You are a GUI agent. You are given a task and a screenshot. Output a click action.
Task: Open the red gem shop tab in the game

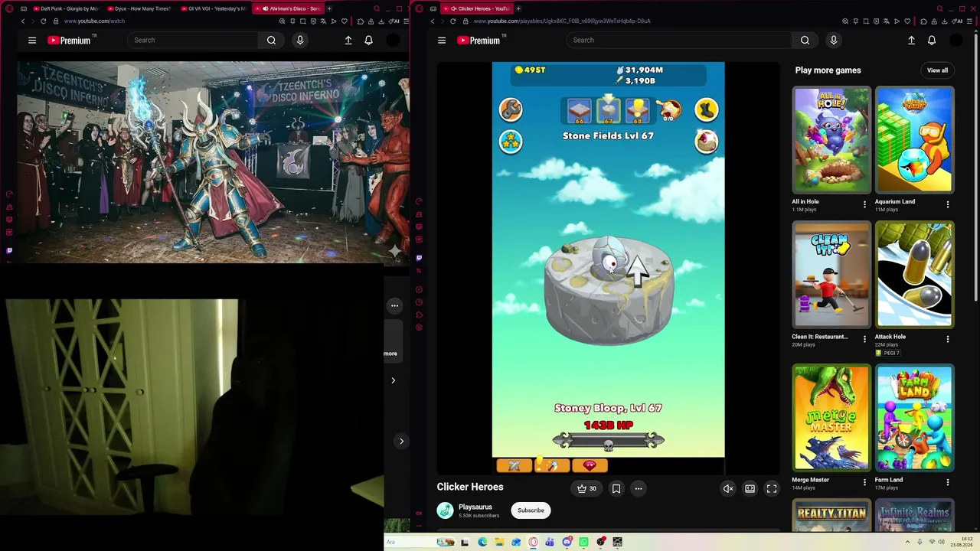pos(590,465)
